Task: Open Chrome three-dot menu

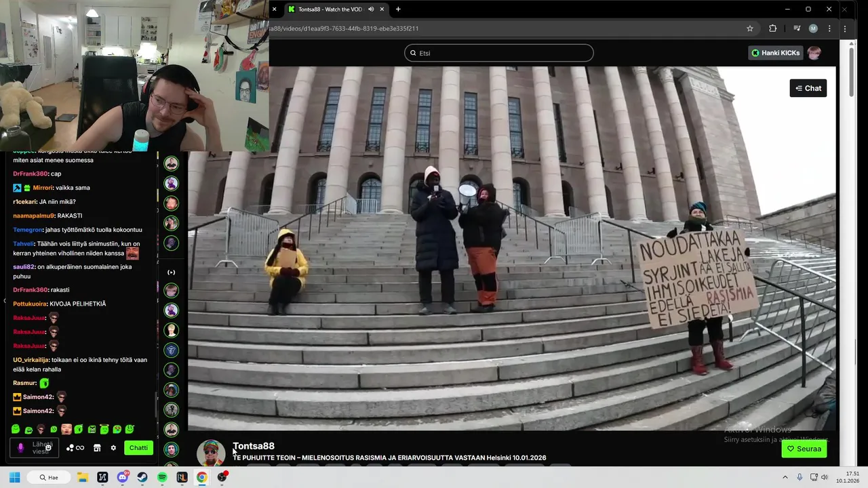Action: pyautogui.click(x=829, y=28)
